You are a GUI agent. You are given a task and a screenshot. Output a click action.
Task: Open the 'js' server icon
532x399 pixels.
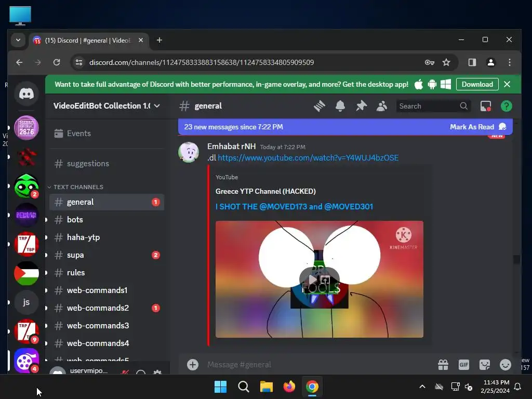click(x=26, y=302)
